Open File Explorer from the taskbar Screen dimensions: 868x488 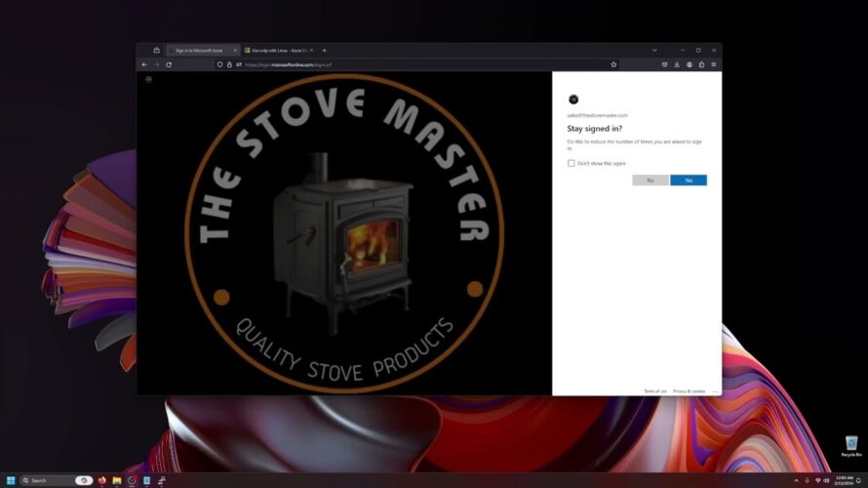click(x=117, y=480)
